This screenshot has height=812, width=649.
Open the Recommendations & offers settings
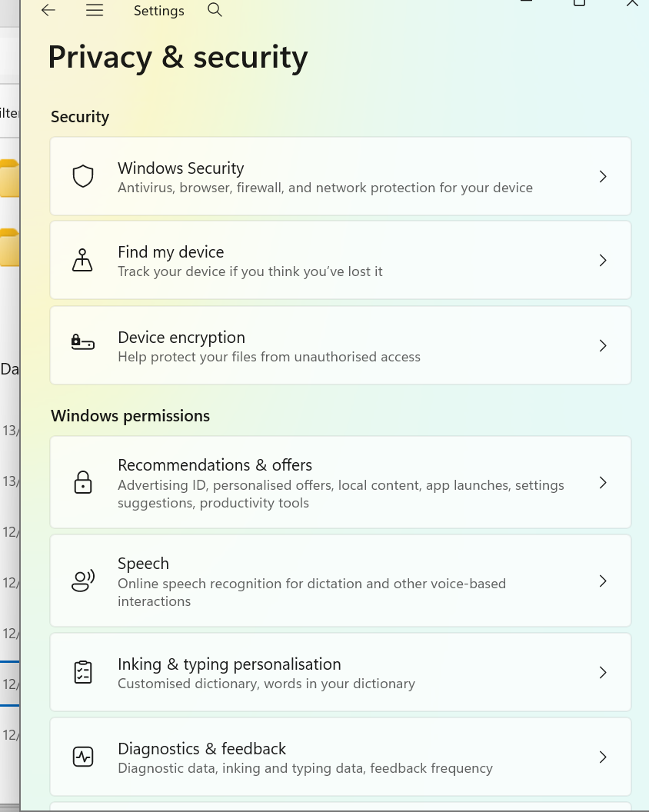point(340,482)
